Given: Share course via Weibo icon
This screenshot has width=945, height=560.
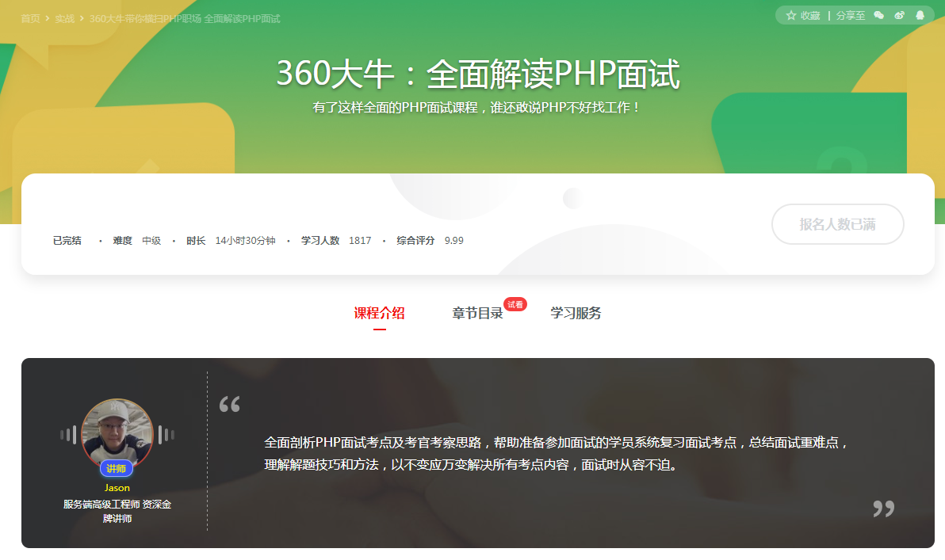Looking at the screenshot, I should [899, 15].
